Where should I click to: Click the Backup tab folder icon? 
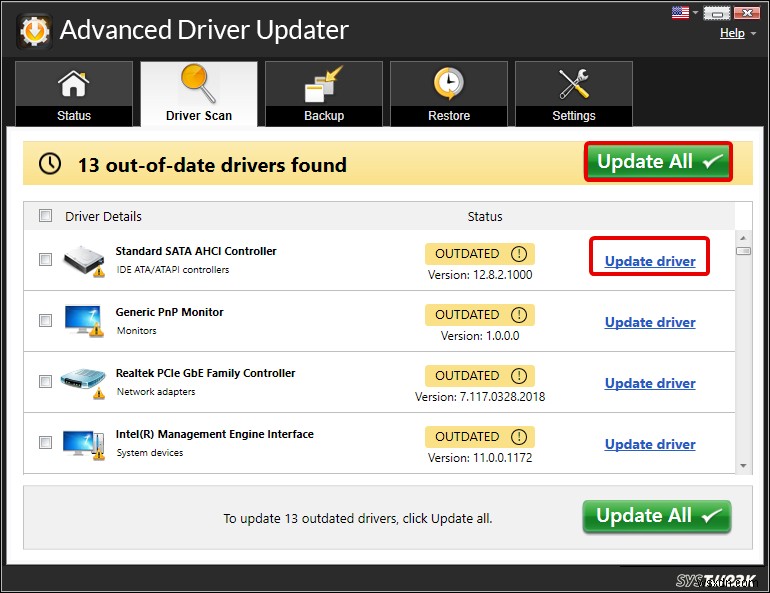[x=323, y=84]
